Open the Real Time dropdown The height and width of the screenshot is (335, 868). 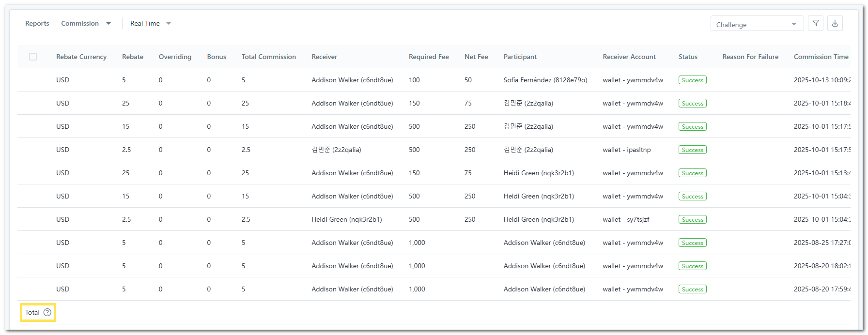pos(150,23)
